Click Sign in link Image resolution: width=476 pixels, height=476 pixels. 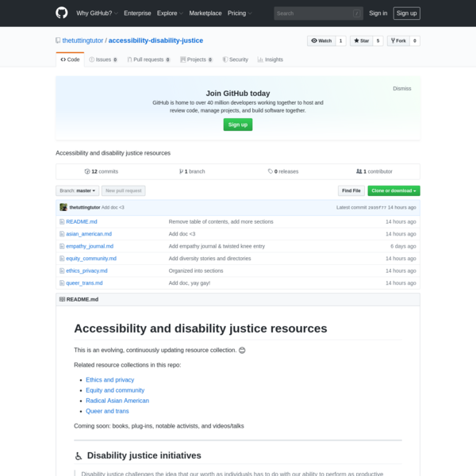click(378, 13)
